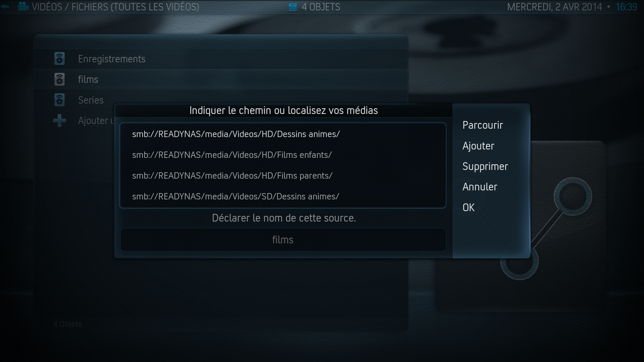Select the HD/Films parents path
644x362 pixels.
(283, 176)
